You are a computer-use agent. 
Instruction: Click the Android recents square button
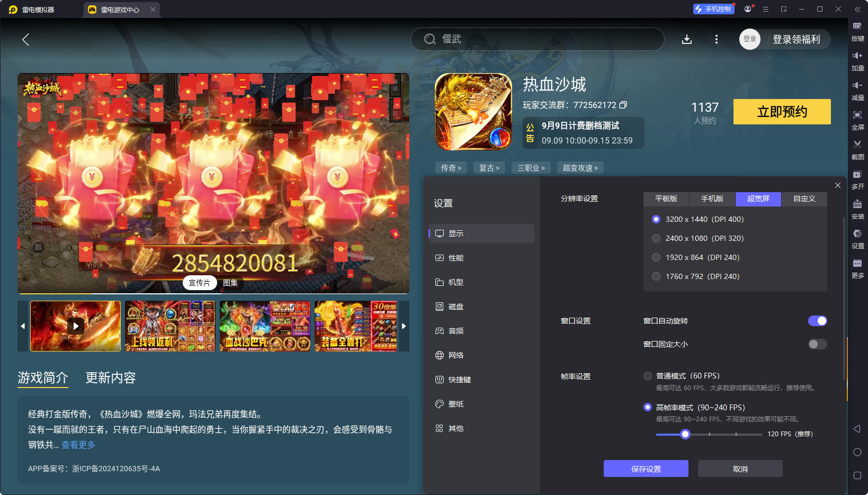tap(857, 475)
